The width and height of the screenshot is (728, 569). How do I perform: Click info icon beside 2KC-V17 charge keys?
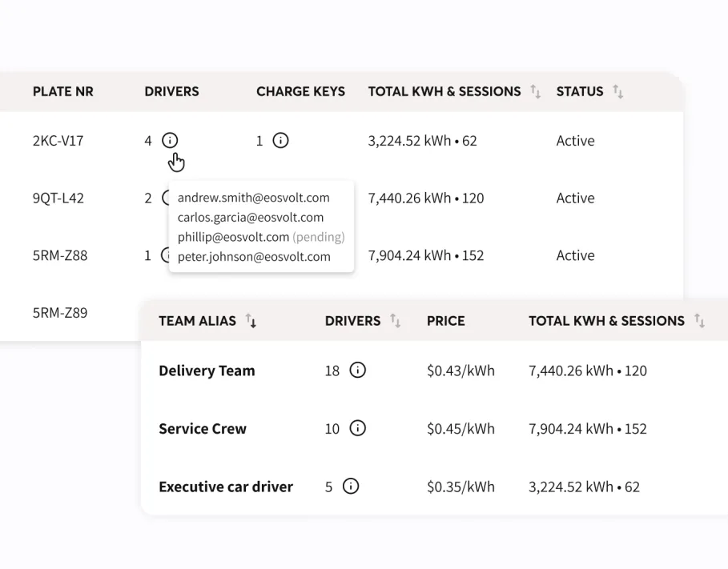click(x=280, y=141)
